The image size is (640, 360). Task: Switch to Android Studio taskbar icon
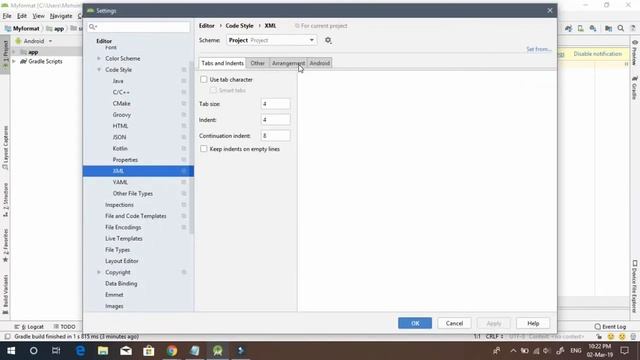pos(218,351)
